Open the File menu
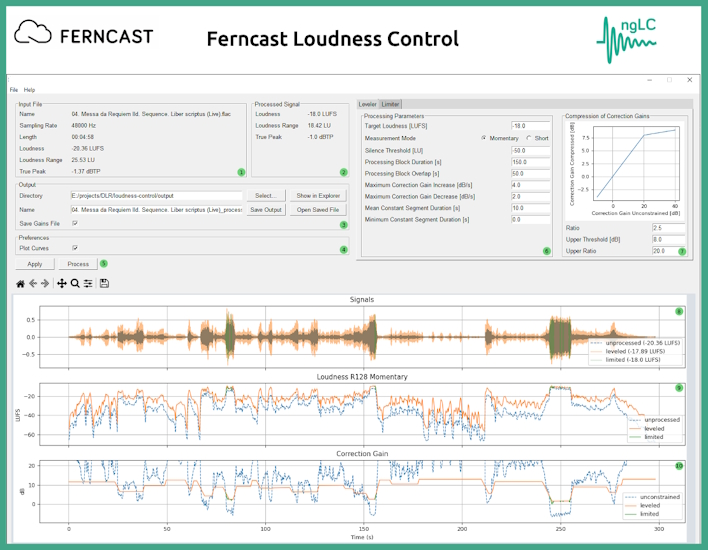708x550 pixels. click(14, 90)
